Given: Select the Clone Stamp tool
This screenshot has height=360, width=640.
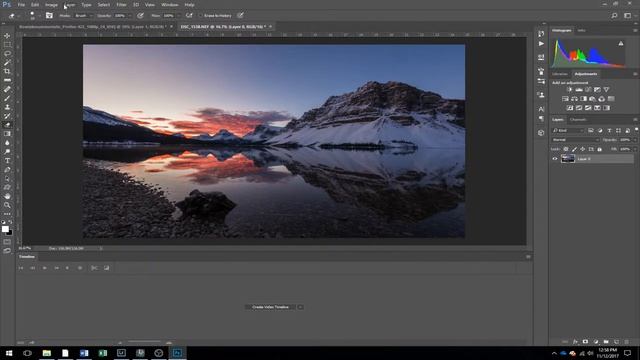Looking at the screenshot, I should pyautogui.click(x=7, y=107).
